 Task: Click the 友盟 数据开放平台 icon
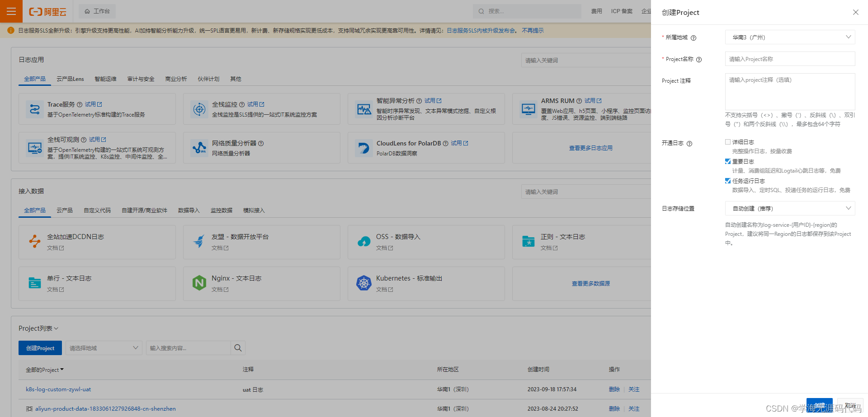point(199,242)
